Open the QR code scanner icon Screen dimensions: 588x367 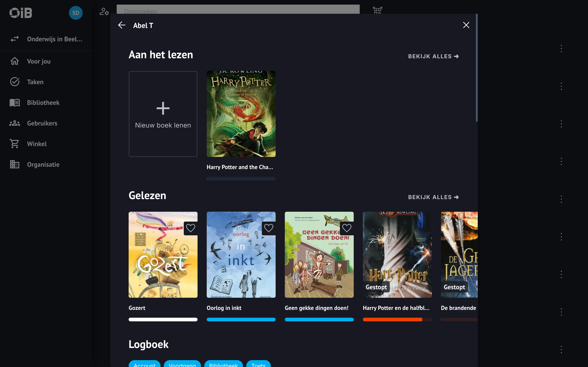[377, 10]
